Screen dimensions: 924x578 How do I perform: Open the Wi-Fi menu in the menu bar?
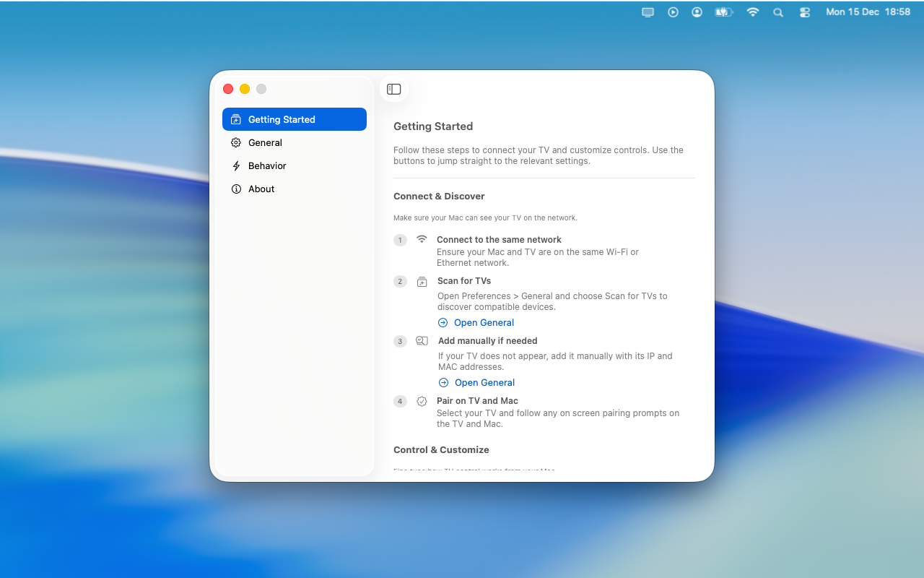tap(753, 12)
